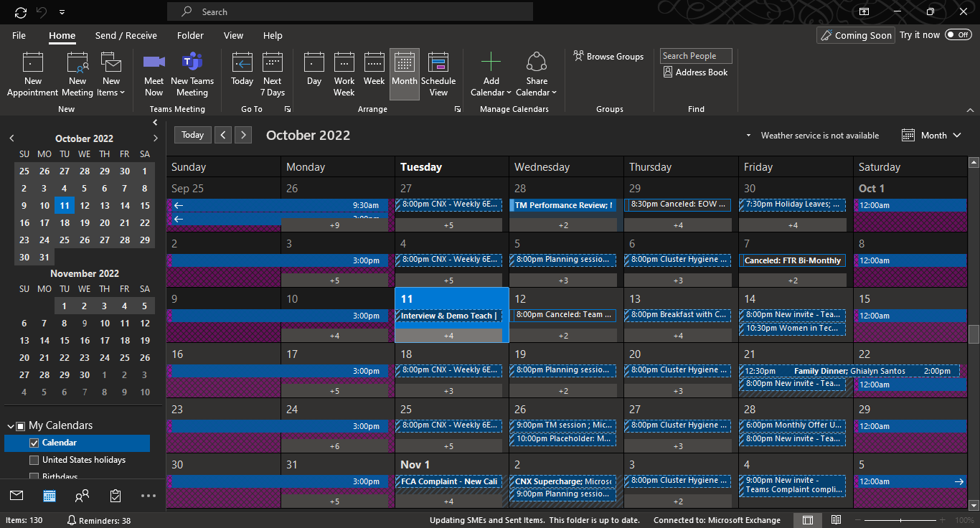Expand +6 more items on October 24
The width and height of the screenshot is (980, 528).
click(x=334, y=446)
